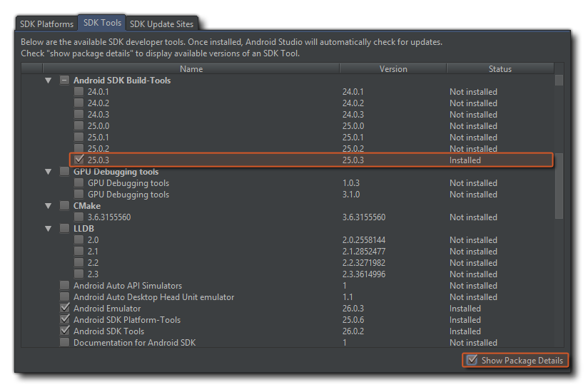Check the 24.0.1 build-tools checkbox
Viewport: 588px width, 387px height.
tap(79, 92)
